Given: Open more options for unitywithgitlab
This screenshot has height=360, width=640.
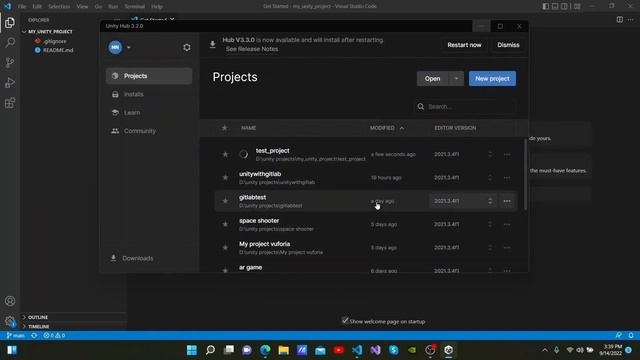Looking at the screenshot, I should (507, 178).
